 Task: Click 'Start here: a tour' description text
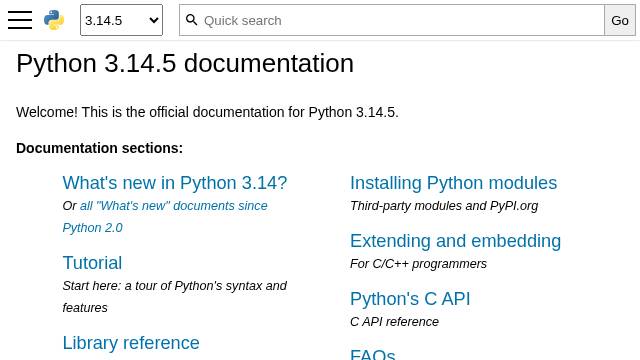pos(175,297)
